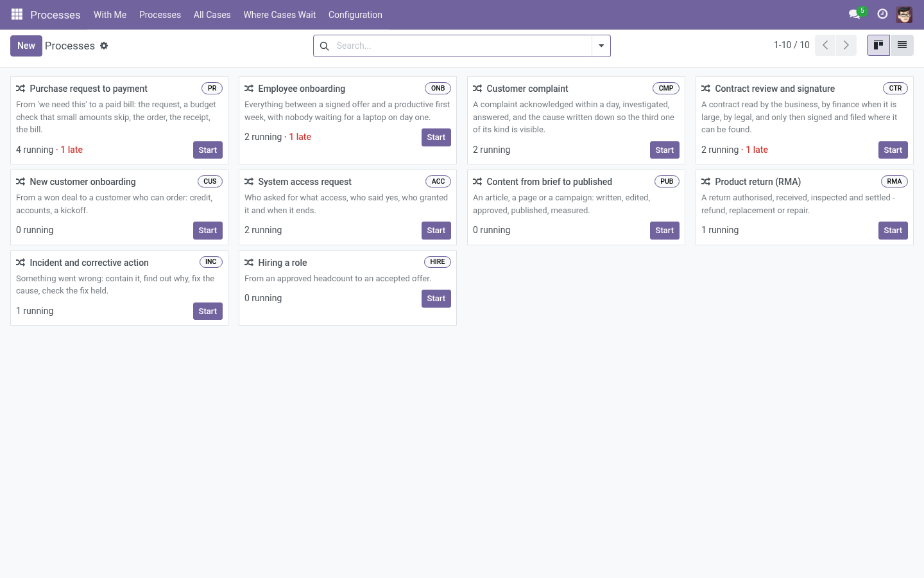Open the conversations messages icon
This screenshot has height=578, width=924.
click(854, 14)
